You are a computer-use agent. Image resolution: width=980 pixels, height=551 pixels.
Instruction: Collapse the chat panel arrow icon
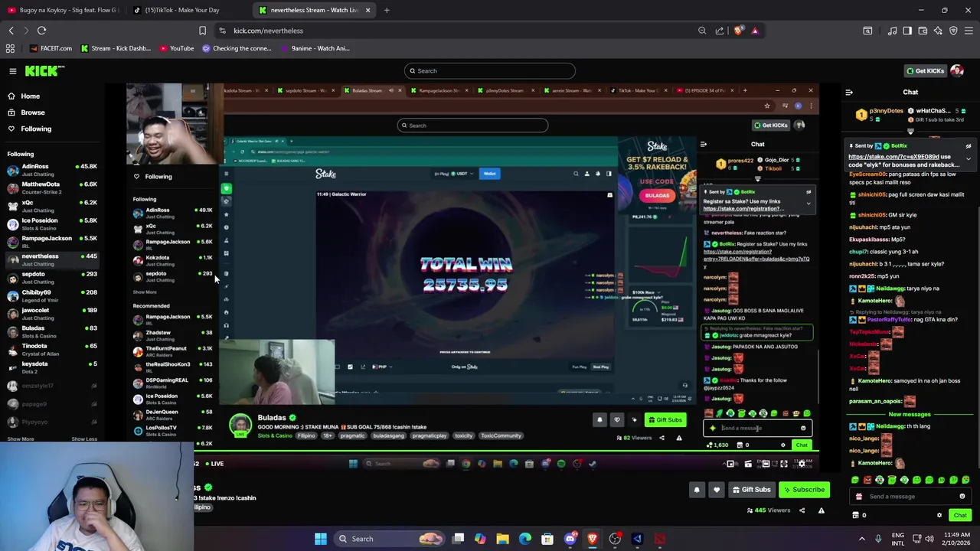click(x=849, y=93)
